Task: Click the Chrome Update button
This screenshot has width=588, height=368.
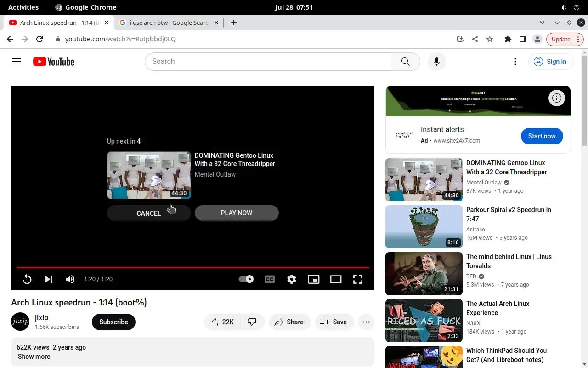Action: [561, 39]
